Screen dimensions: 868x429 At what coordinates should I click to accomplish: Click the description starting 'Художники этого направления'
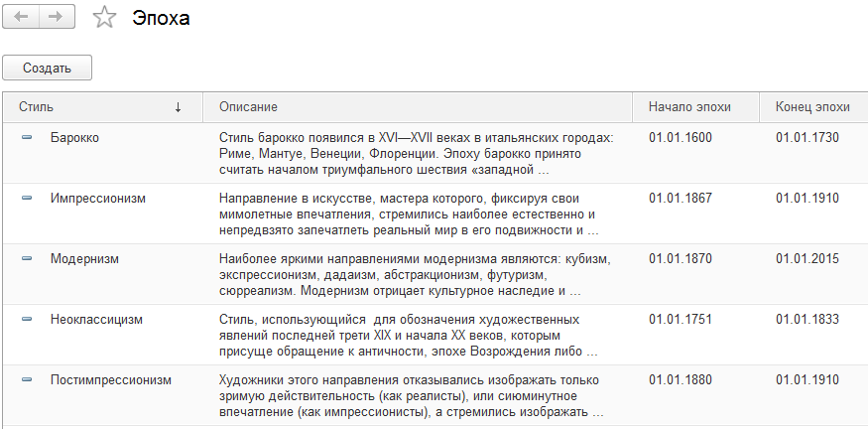coord(411,396)
